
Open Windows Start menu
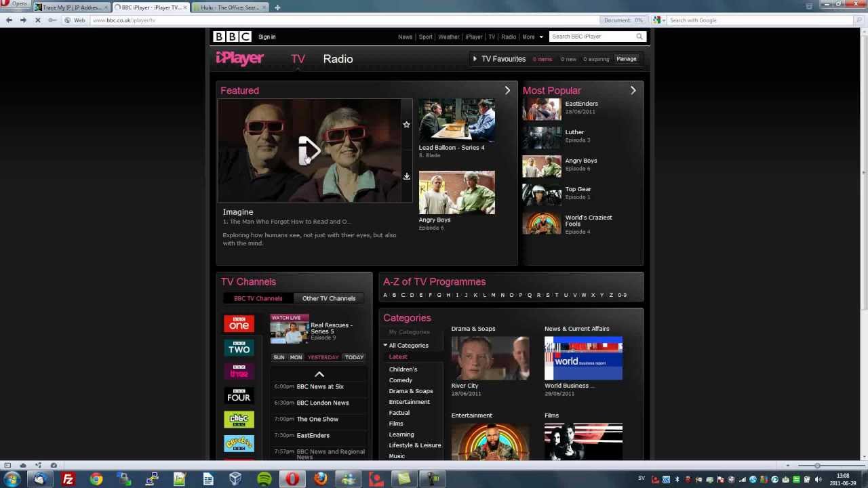(x=12, y=479)
